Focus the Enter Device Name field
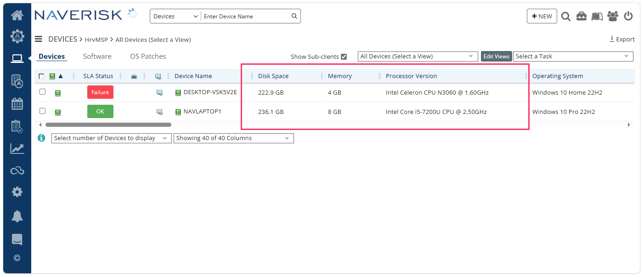Screen dimensions: 644x277 247,16
